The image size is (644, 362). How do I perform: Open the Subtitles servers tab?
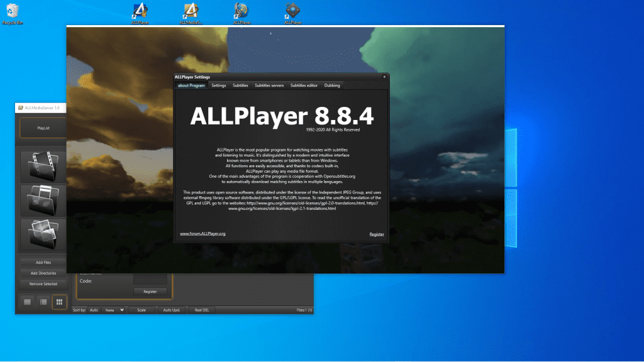269,85
